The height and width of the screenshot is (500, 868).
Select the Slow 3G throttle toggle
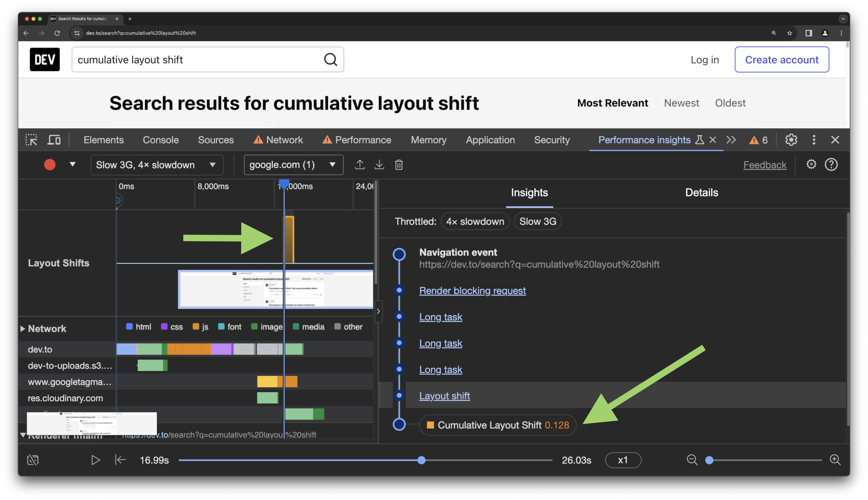(x=537, y=221)
